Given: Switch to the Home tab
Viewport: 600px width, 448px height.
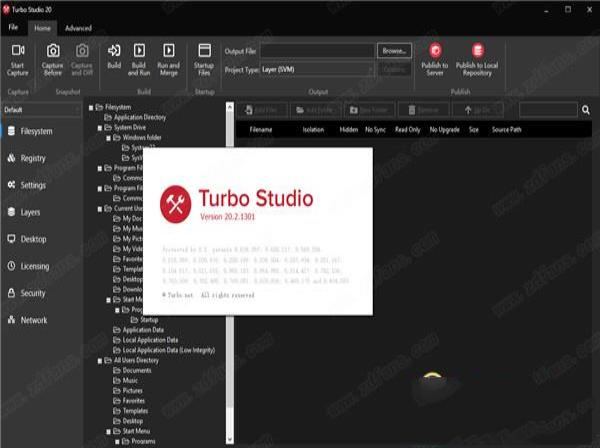Looking at the screenshot, I should coord(42,28).
